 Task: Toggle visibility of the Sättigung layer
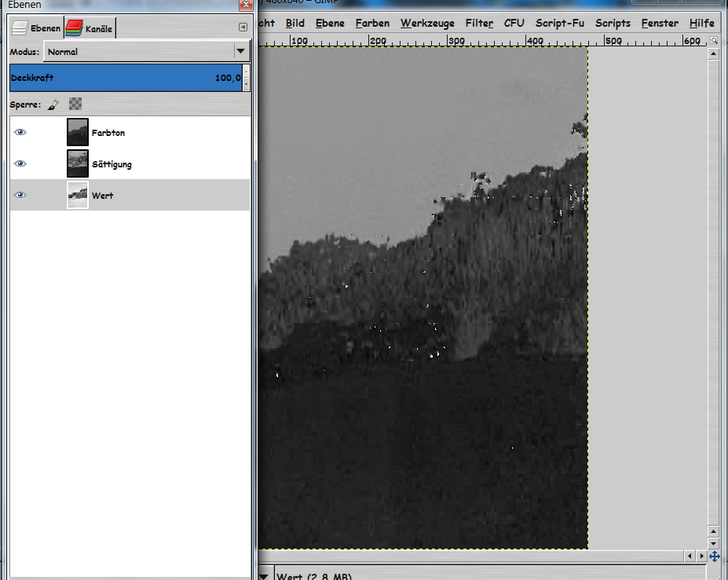coord(20,163)
